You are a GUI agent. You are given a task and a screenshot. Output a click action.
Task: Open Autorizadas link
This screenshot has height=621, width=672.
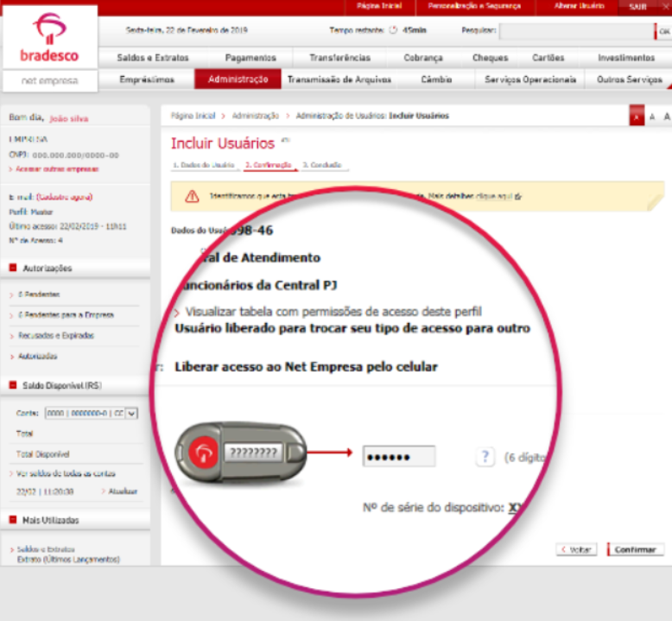37,356
